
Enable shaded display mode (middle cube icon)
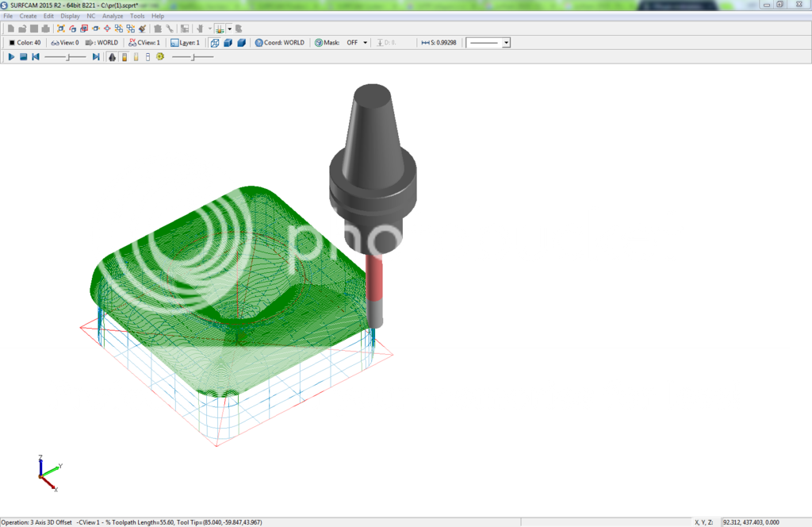(x=228, y=43)
